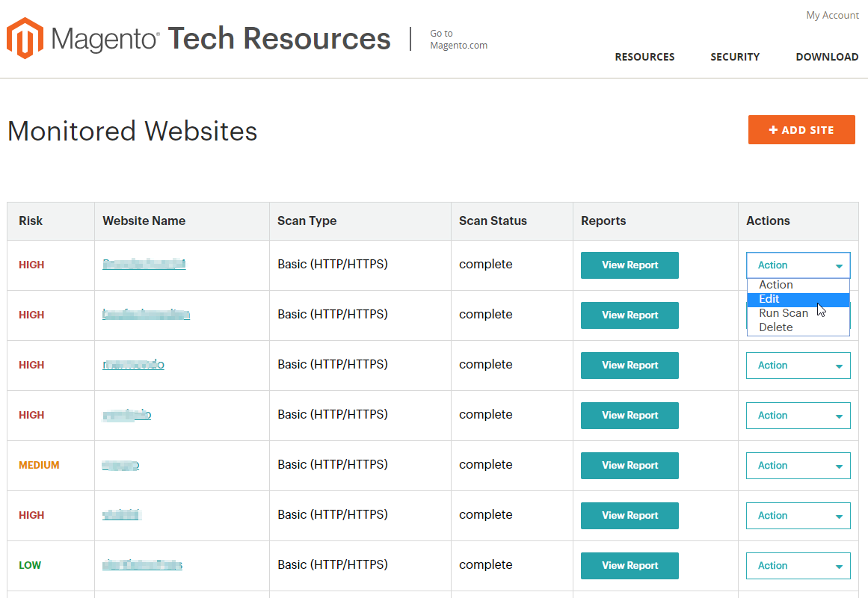This screenshot has width=868, height=598.
Task: Select Delete in the Action dropdown list
Action: coord(776,327)
